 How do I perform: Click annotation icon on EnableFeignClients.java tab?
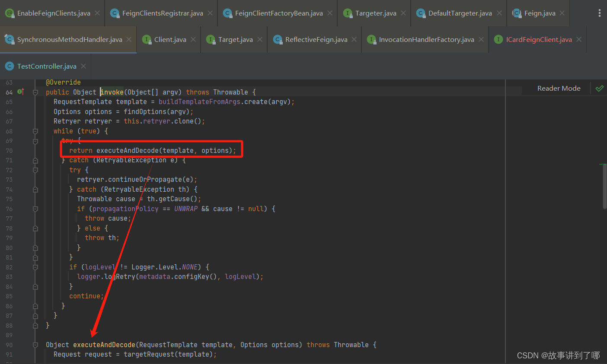click(10, 13)
